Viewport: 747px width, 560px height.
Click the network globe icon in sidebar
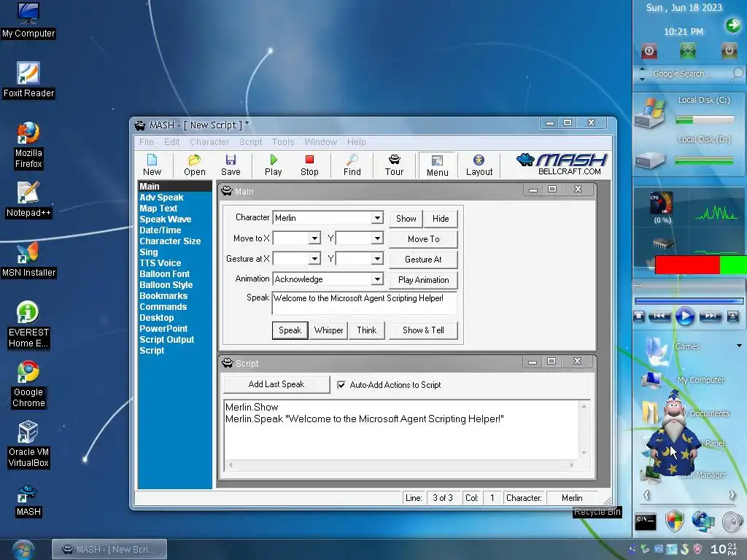(x=703, y=521)
